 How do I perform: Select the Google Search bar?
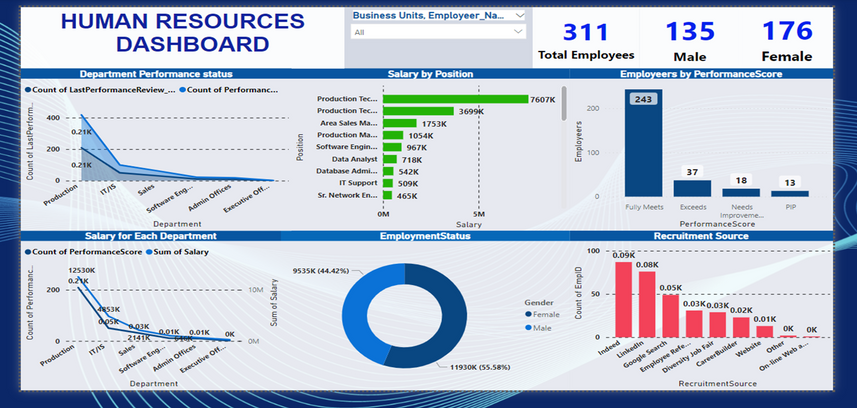(671, 316)
